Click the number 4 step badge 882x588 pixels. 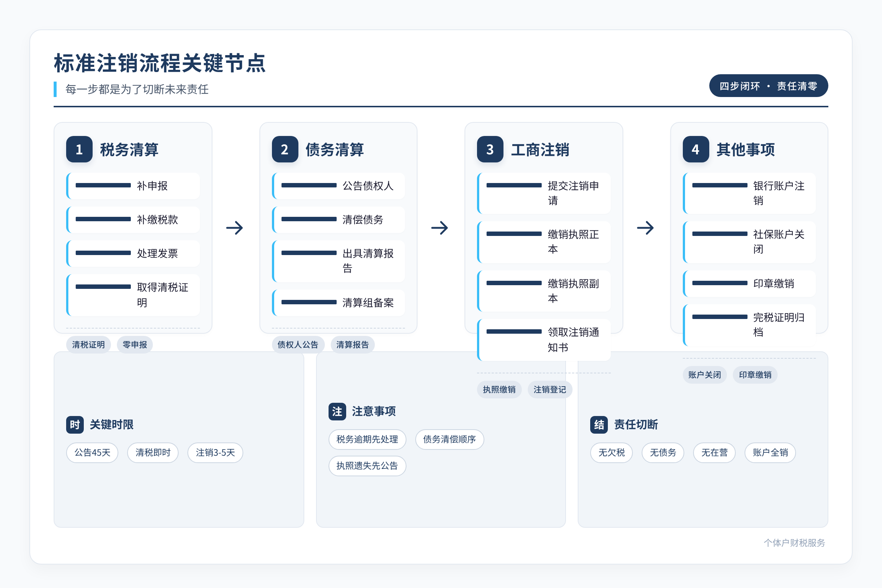(696, 149)
